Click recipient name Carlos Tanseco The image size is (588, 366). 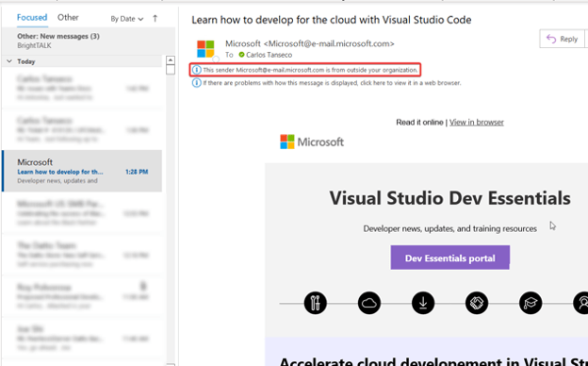click(269, 55)
